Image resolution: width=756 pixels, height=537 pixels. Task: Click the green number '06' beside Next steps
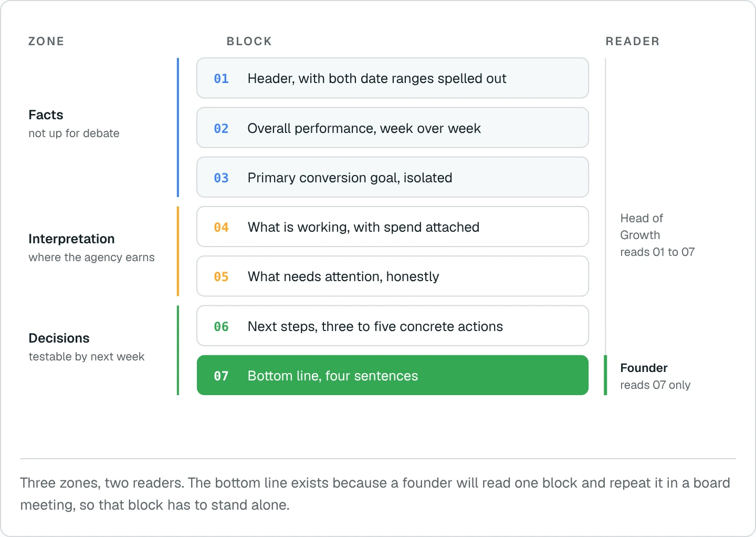tap(221, 326)
